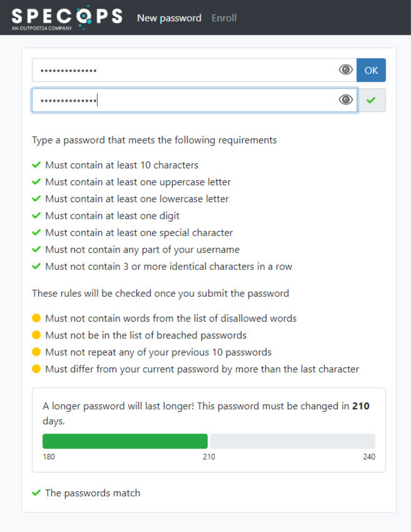411x532 pixels.
Task: Focus the password confirmation input field
Action: 171,100
